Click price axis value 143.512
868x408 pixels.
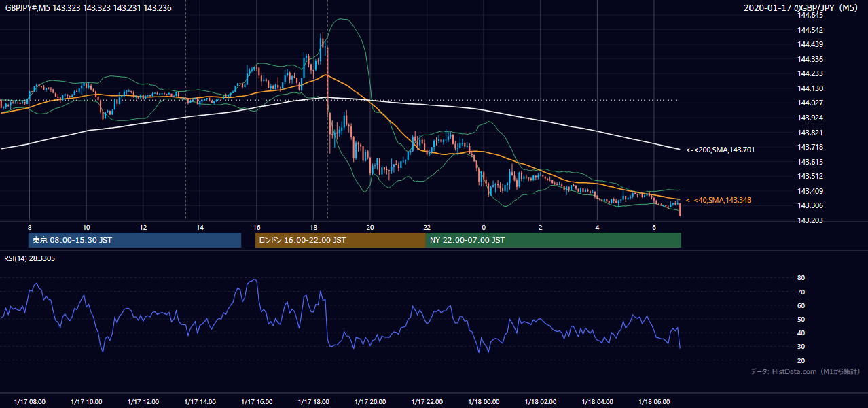coord(811,176)
